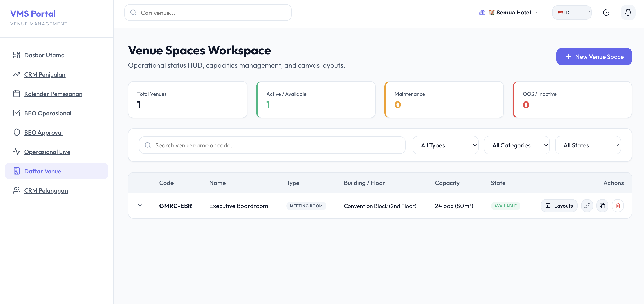Click the OOS / Inactive card
The width and height of the screenshot is (644, 304).
tap(572, 100)
